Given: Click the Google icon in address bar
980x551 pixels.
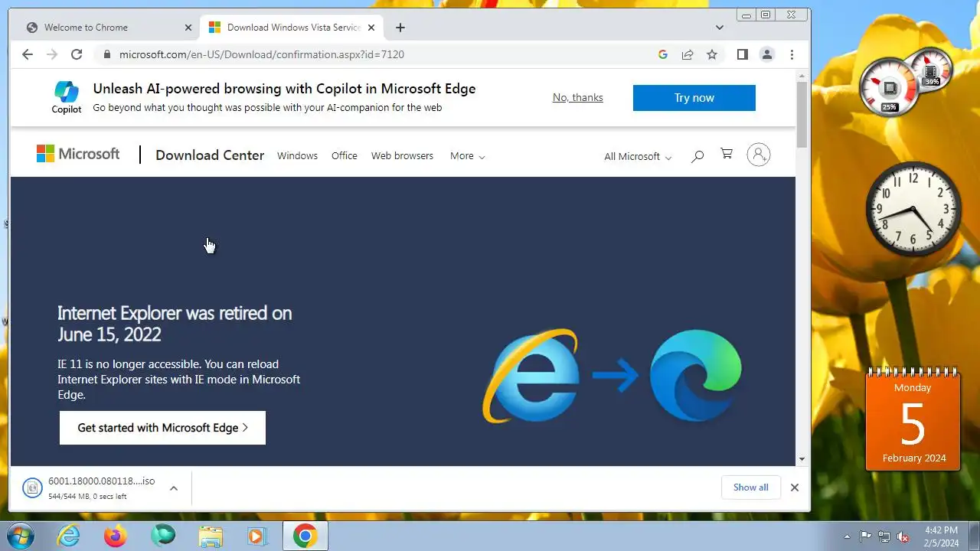Looking at the screenshot, I should coord(663,54).
